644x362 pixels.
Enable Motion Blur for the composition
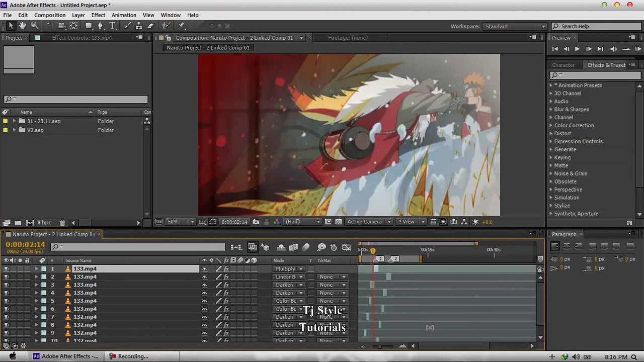pos(306,247)
